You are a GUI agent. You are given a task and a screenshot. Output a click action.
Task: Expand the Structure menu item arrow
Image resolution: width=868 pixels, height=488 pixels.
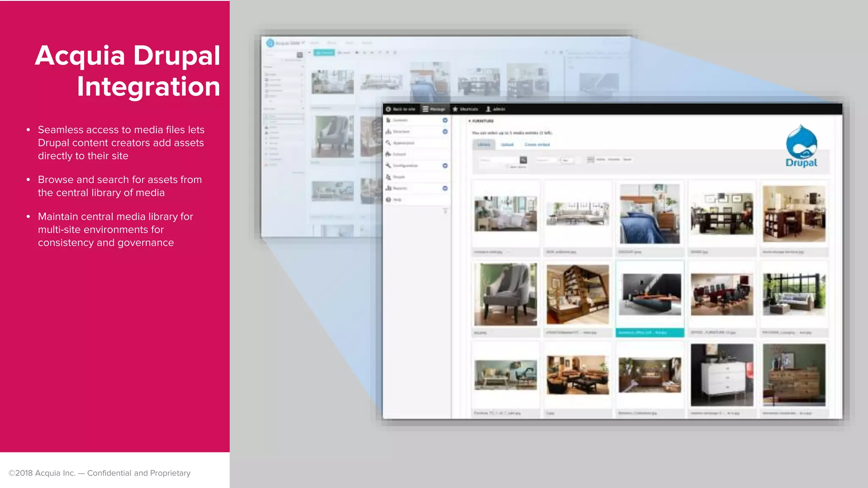click(445, 132)
